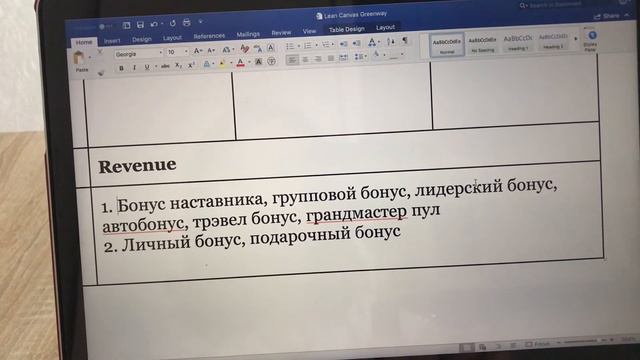
Task: Click the Cut scissors icon
Action: pyautogui.click(x=100, y=51)
